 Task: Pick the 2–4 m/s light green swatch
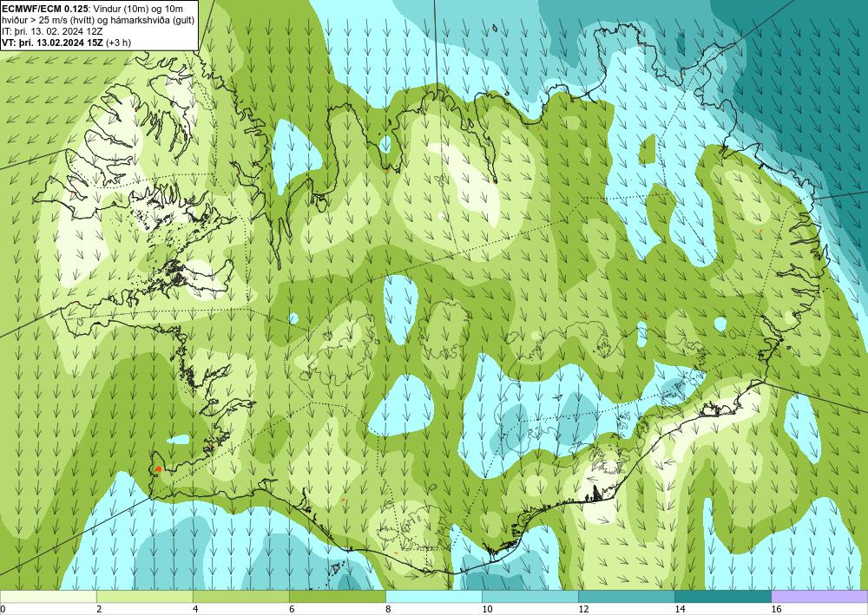coord(144,596)
